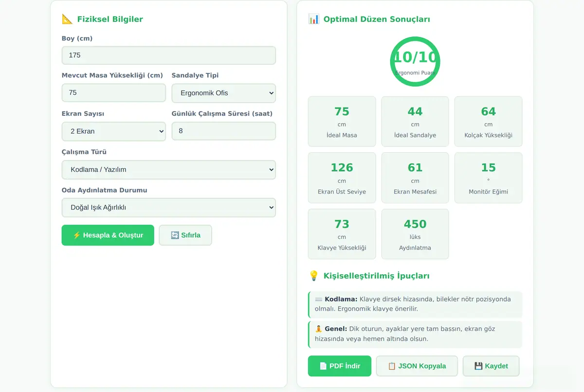This screenshot has height=392, width=584.
Task: Open the Çalışma Türü dropdown
Action: (169, 170)
